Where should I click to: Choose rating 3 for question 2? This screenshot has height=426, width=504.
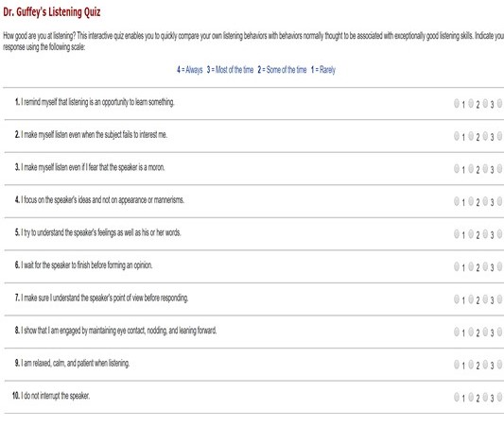(485, 136)
